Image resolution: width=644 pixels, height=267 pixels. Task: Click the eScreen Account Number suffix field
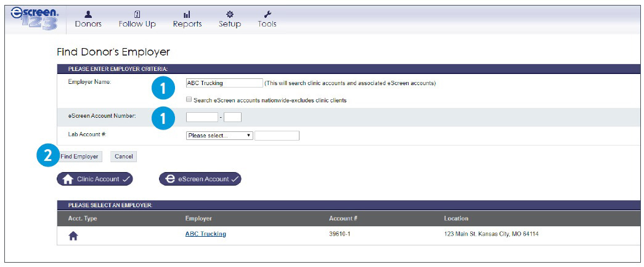pyautogui.click(x=232, y=117)
